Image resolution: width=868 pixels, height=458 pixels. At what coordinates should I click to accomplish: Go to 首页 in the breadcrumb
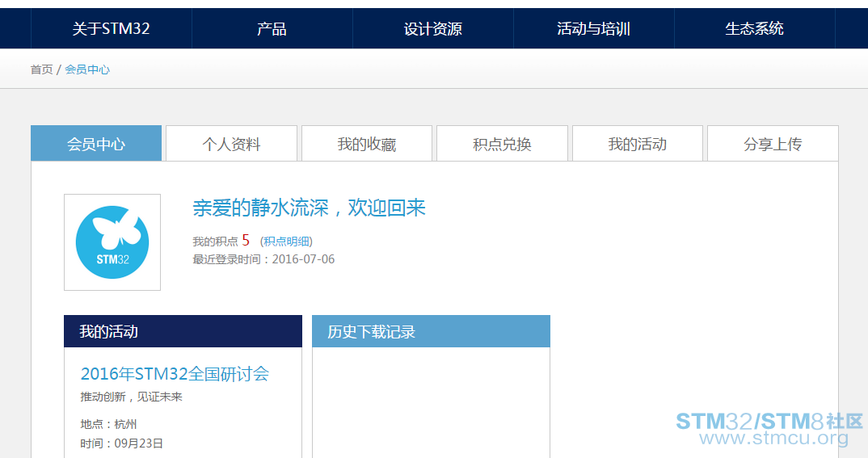pyautogui.click(x=41, y=69)
